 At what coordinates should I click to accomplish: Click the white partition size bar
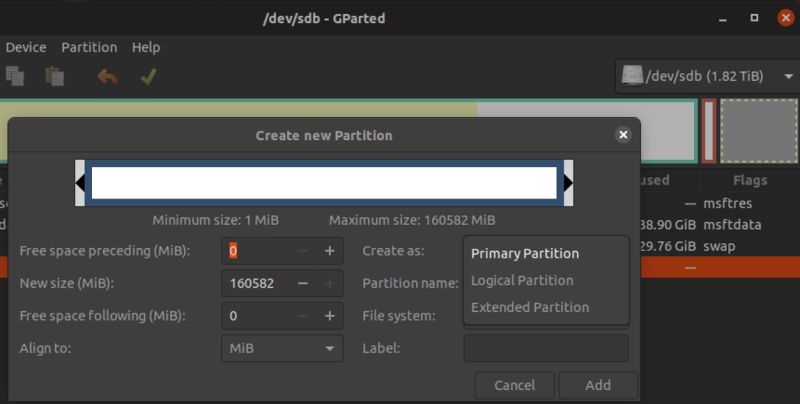(x=324, y=183)
